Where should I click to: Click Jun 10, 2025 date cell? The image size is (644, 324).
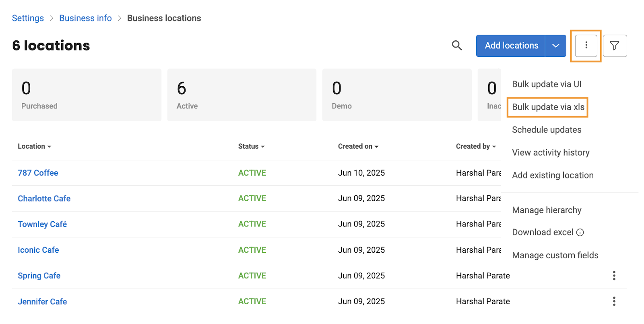point(361,173)
